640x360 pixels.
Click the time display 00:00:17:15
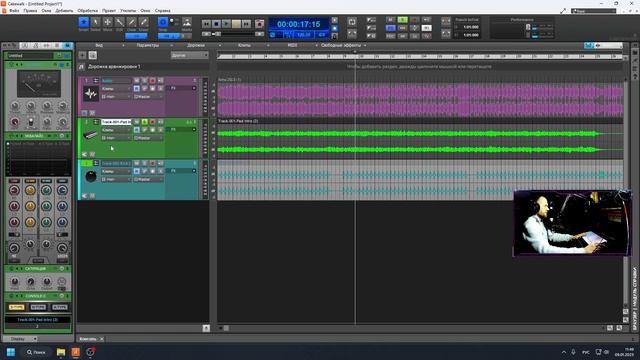(299, 24)
